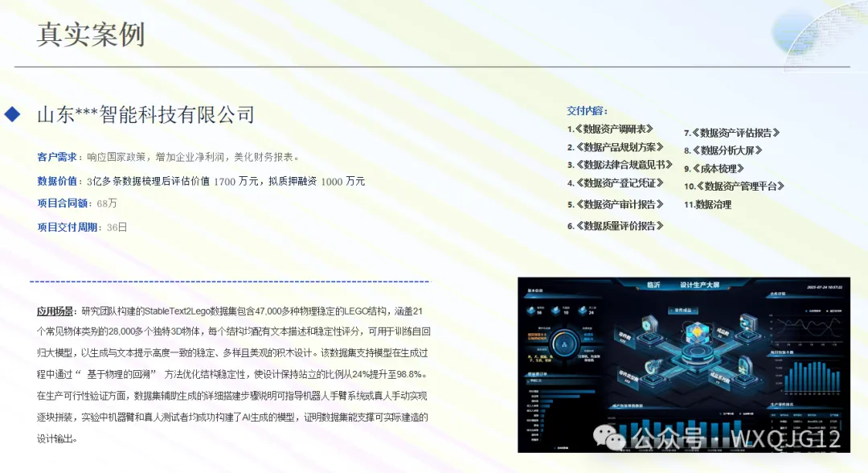Select item 7《数据资产评估报告》
The image size is (868, 473).
click(732, 133)
